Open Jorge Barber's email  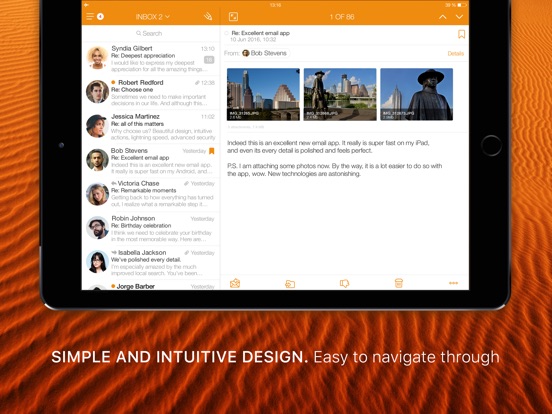151,286
